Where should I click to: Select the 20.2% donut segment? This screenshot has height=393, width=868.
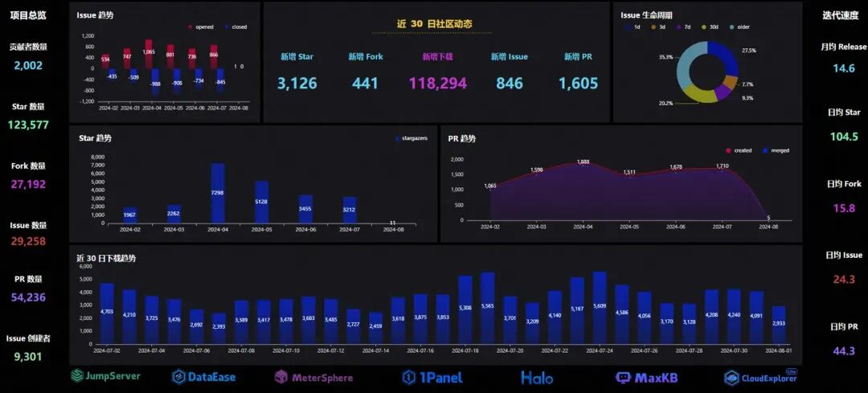click(700, 95)
